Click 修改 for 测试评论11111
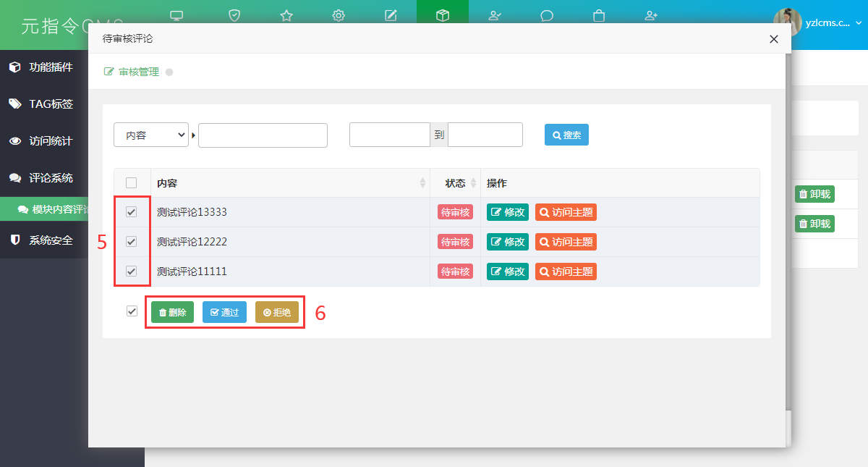This screenshot has width=868, height=467. click(x=508, y=272)
